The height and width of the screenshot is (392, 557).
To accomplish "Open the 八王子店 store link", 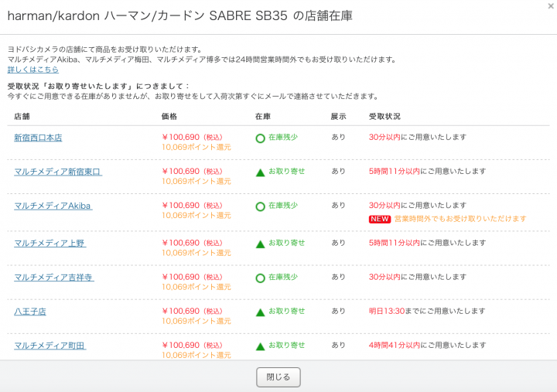I will coord(30,312).
